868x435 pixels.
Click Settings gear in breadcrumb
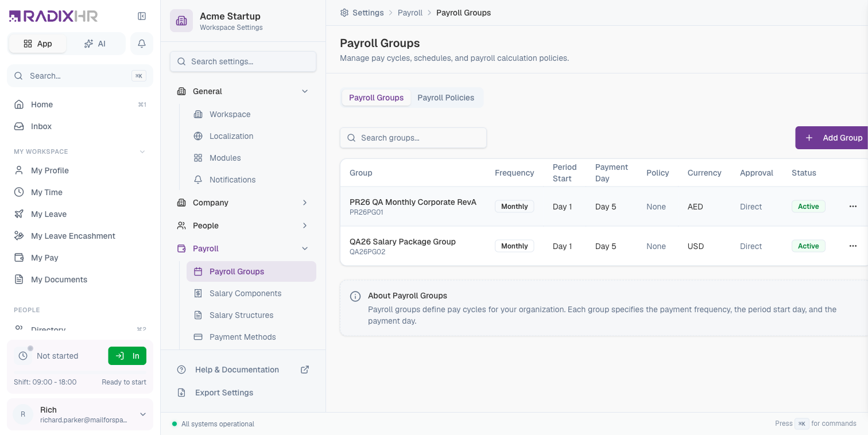coord(344,13)
